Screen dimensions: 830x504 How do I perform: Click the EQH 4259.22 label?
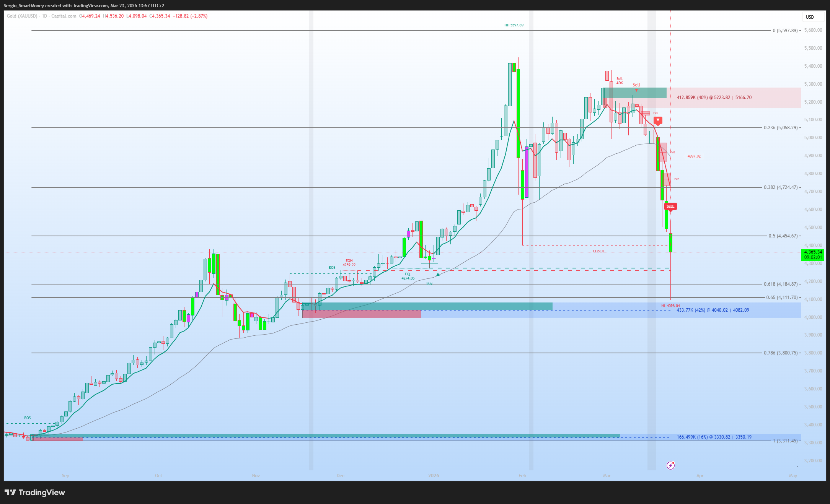tap(349, 263)
